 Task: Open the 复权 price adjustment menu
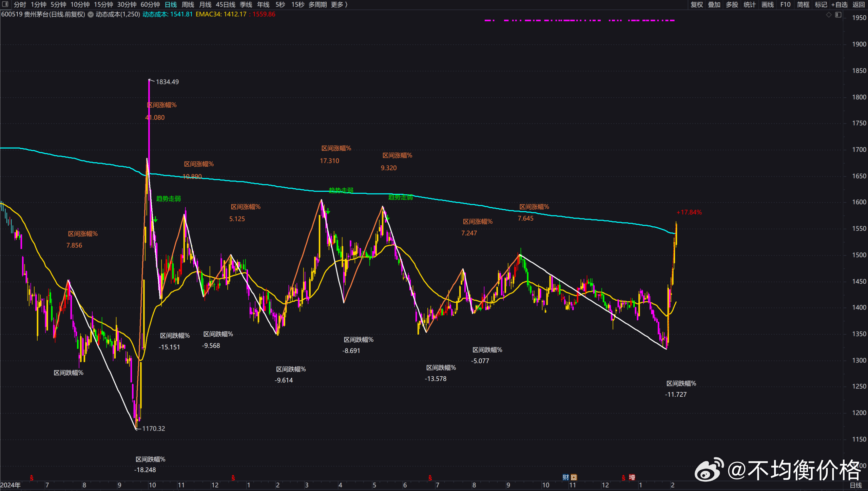click(697, 4)
